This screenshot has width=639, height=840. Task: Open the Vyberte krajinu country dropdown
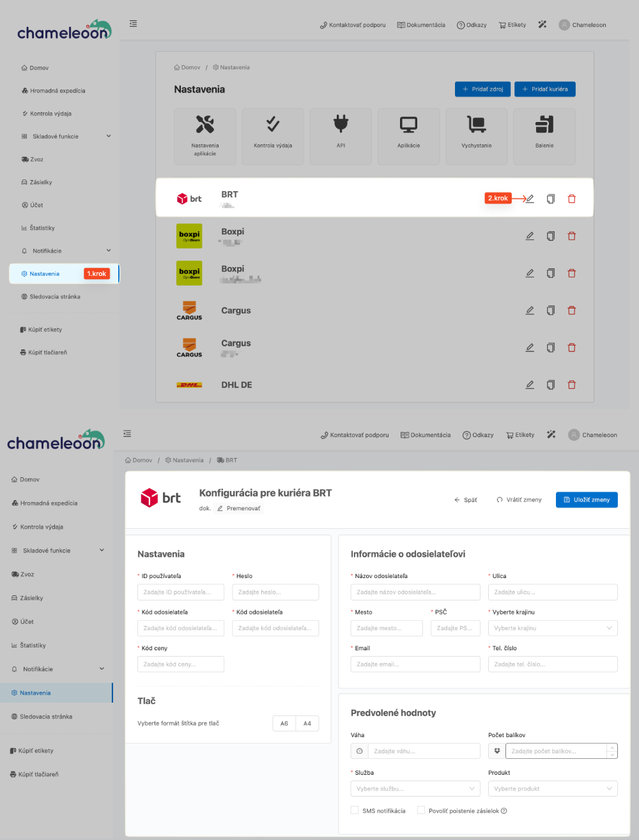553,629
